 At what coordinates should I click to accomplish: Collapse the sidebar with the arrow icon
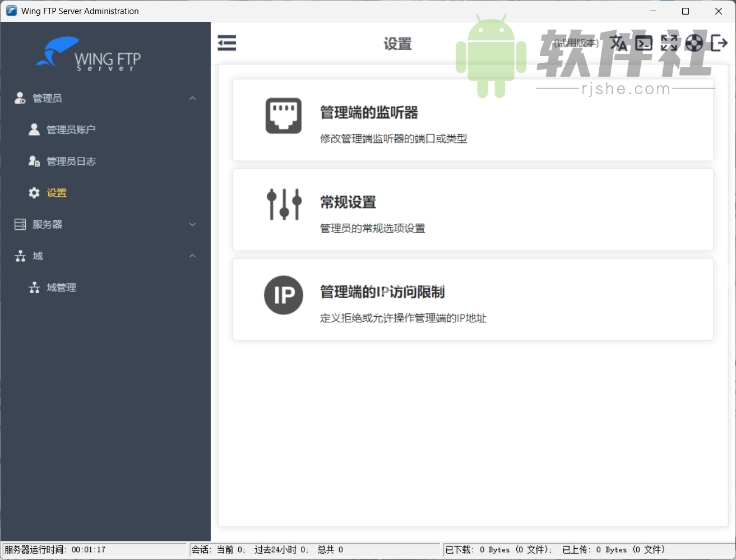(227, 43)
